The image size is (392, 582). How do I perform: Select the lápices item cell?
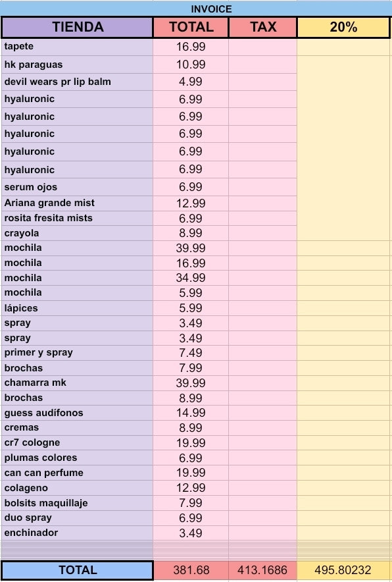click(77, 308)
